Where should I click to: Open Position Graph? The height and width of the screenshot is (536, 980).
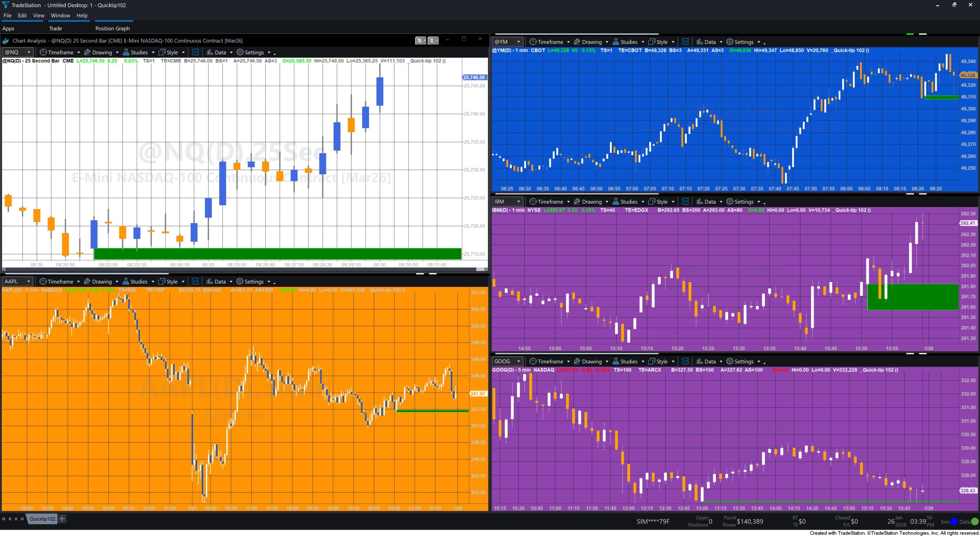[112, 28]
